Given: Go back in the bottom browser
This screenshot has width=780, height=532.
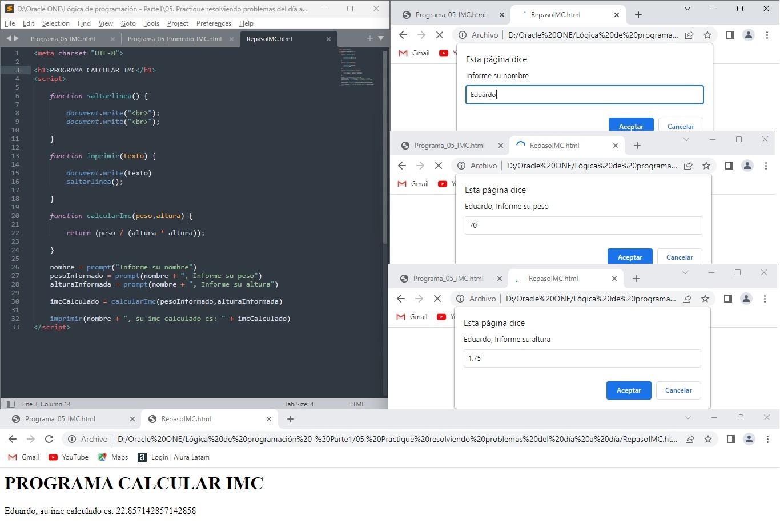Looking at the screenshot, I should [x=13, y=439].
